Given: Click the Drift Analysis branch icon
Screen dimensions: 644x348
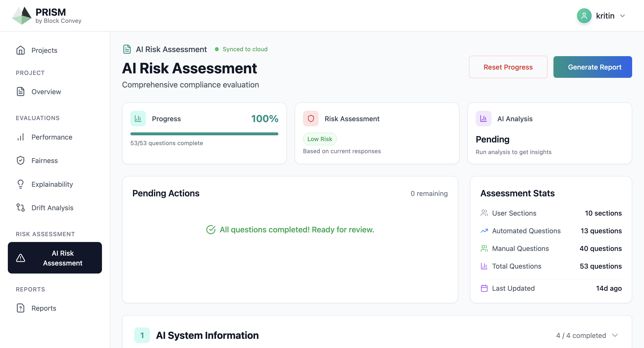Looking at the screenshot, I should tap(21, 208).
